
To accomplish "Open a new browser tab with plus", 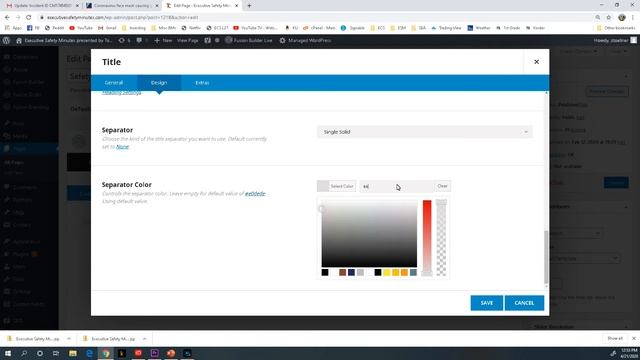I will (x=249, y=6).
